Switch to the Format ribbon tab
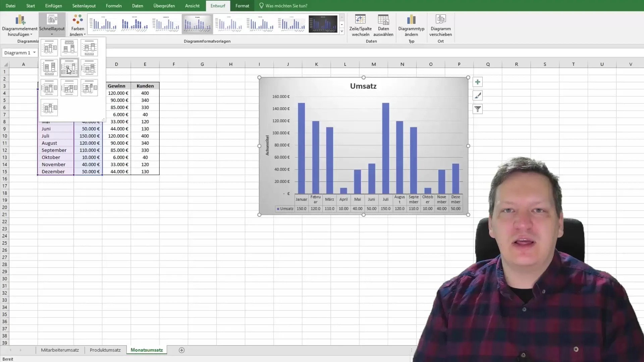644x362 pixels. click(242, 6)
